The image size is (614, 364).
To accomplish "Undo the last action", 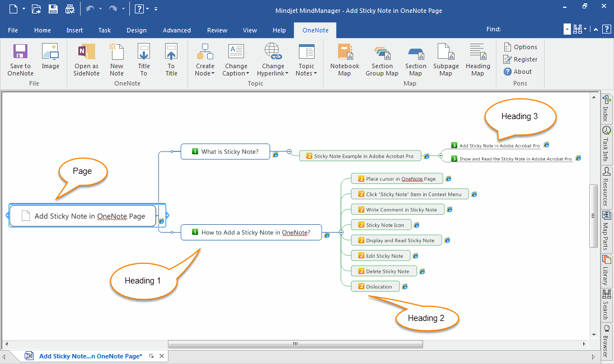I will (x=90, y=8).
